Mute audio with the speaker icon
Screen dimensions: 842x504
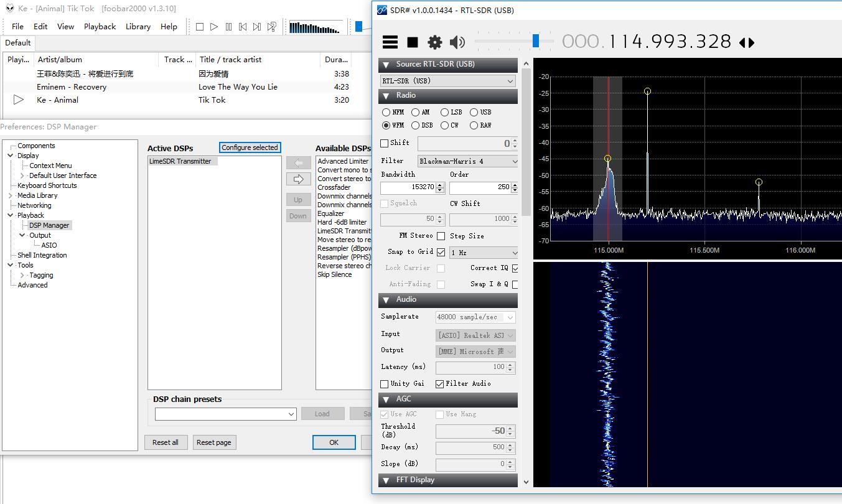pos(457,42)
